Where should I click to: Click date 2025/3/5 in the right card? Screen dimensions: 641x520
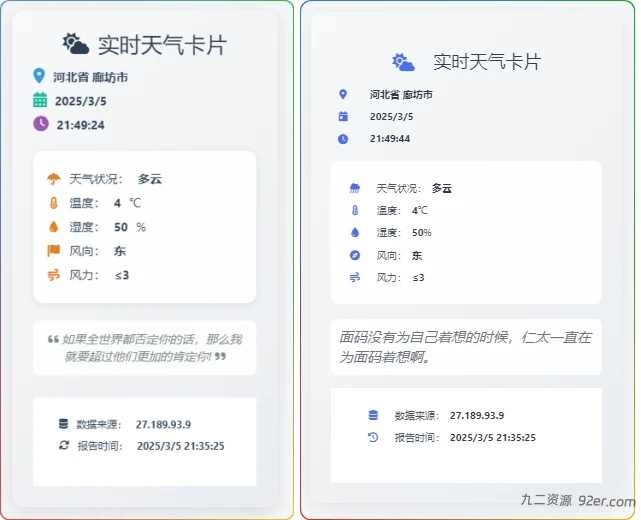pos(391,117)
